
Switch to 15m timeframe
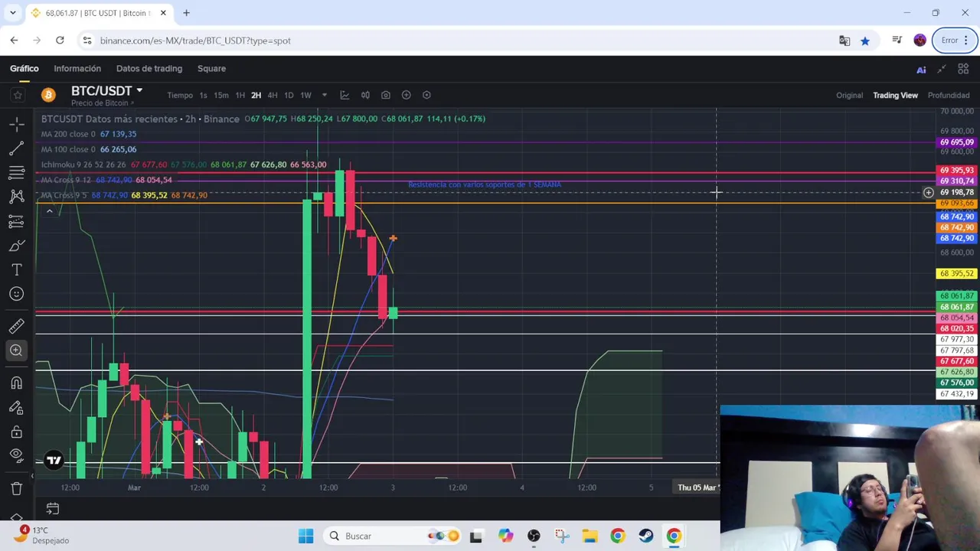221,95
